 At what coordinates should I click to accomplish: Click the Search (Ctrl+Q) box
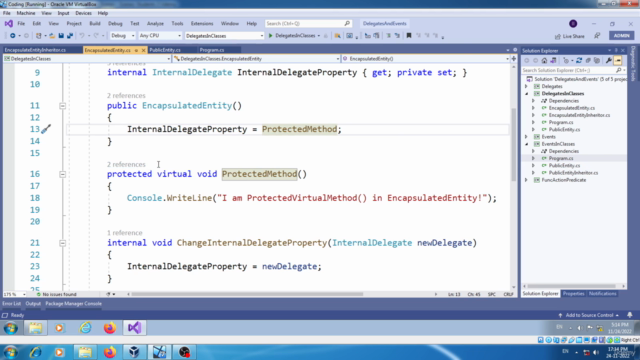tap(308, 24)
